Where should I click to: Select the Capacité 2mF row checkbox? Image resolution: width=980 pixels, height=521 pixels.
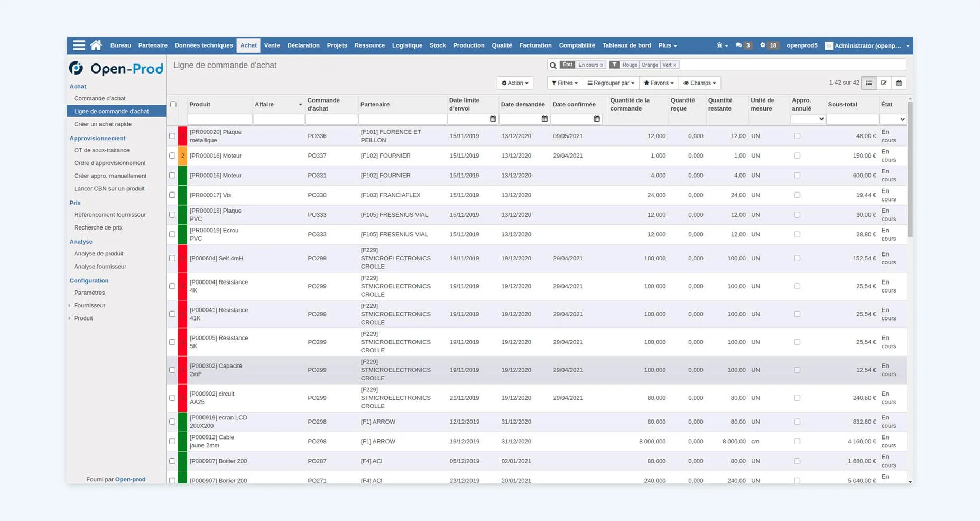click(x=172, y=370)
